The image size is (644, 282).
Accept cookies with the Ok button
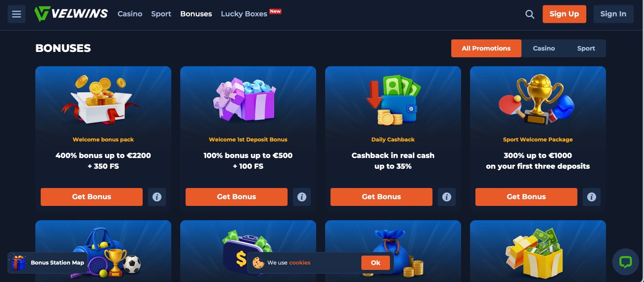click(x=376, y=263)
